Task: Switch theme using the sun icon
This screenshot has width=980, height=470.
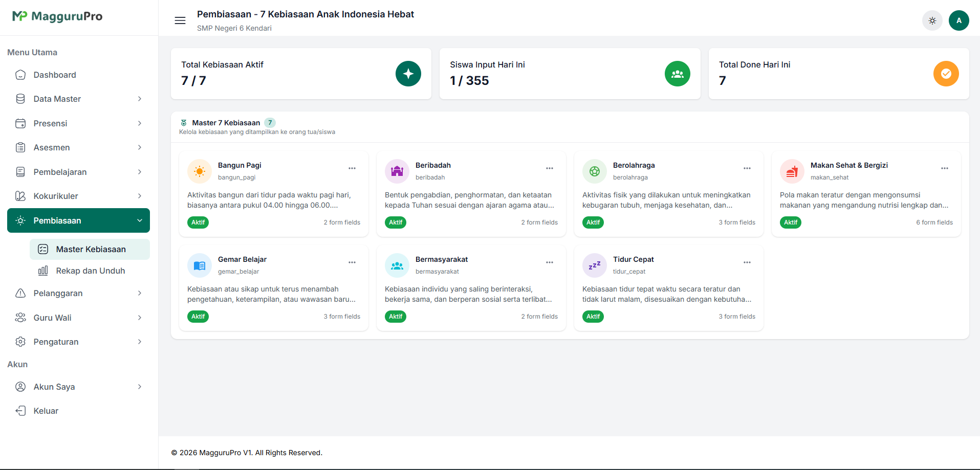Action: 932,20
